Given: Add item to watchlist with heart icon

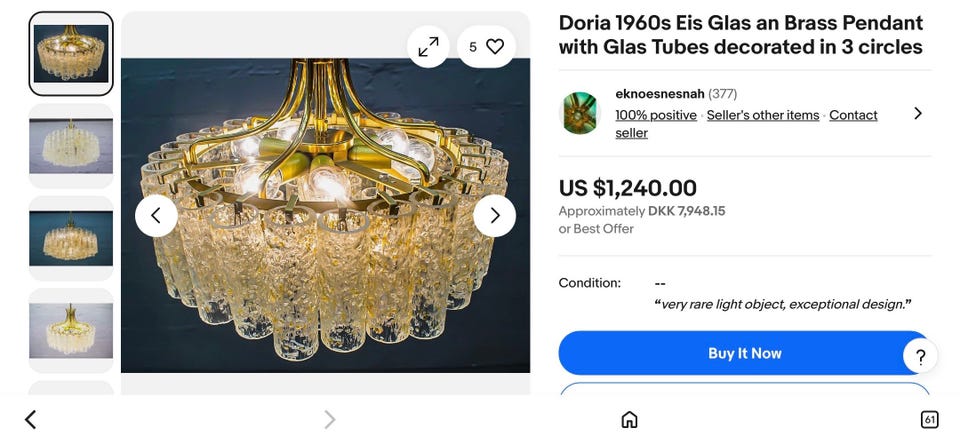Looking at the screenshot, I should pos(494,46).
